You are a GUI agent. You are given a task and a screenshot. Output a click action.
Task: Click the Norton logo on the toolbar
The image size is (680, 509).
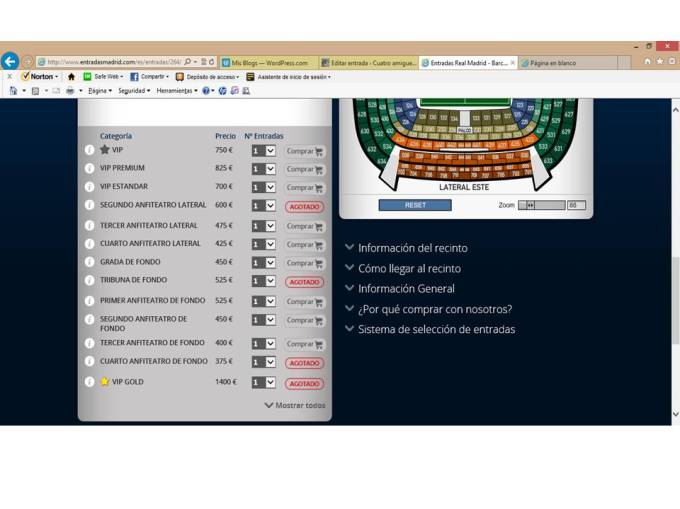tap(41, 77)
